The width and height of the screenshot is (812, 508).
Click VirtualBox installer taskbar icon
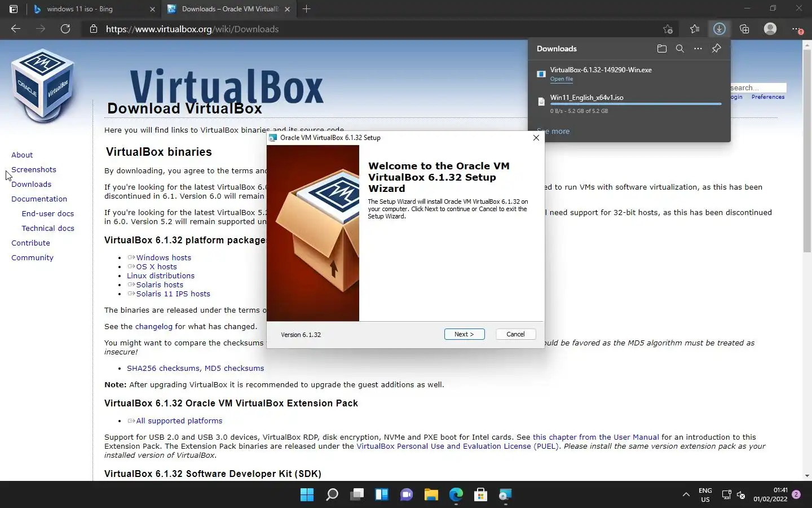[x=505, y=495]
